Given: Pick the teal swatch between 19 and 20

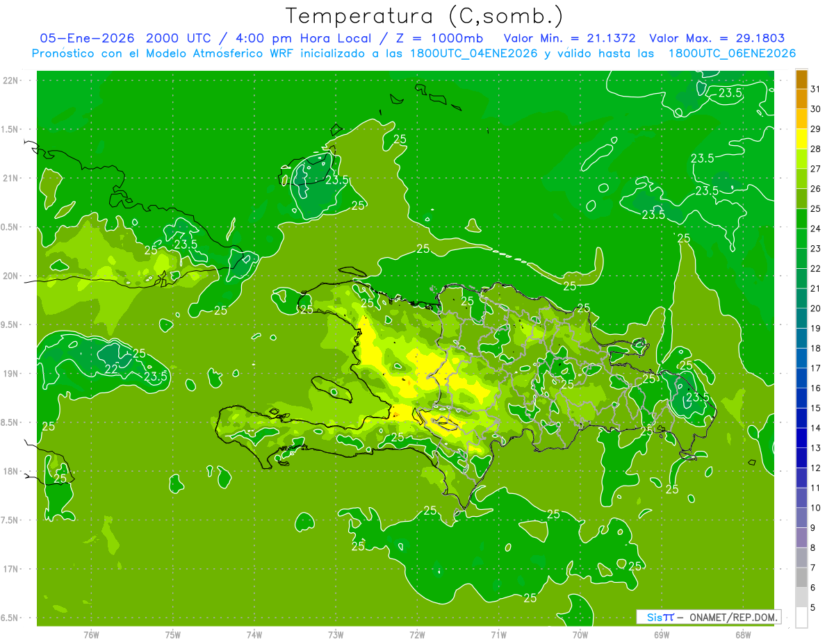Looking at the screenshot, I should click(801, 318).
